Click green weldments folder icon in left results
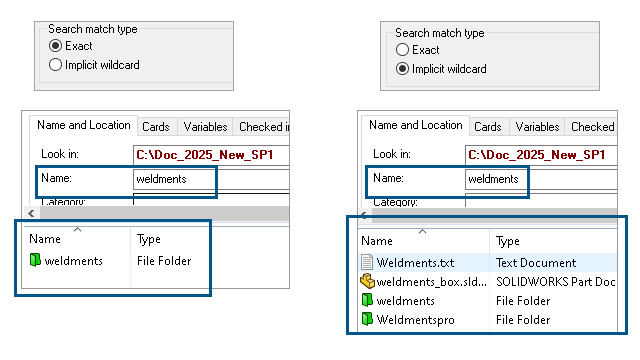Image resolution: width=640 pixels, height=360 pixels. [35, 260]
